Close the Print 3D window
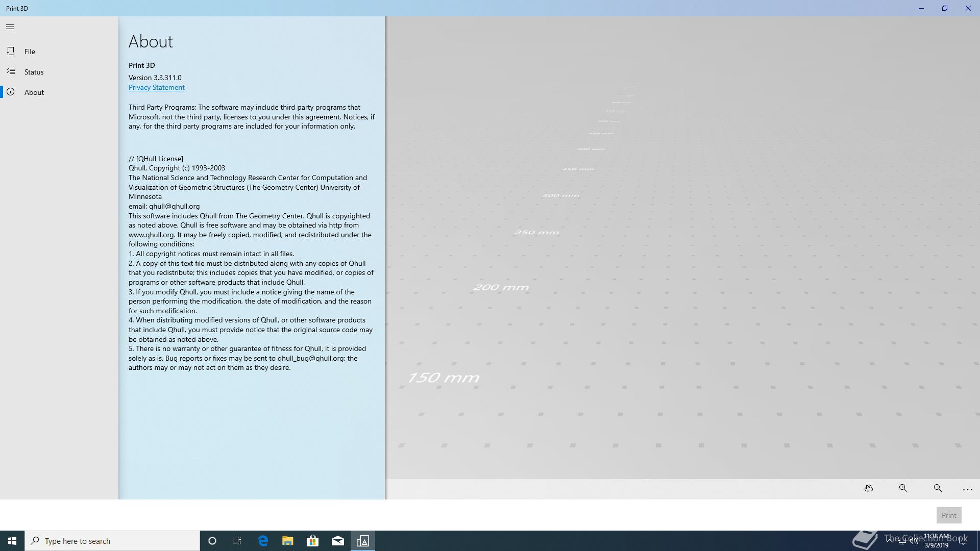 pos(968,8)
